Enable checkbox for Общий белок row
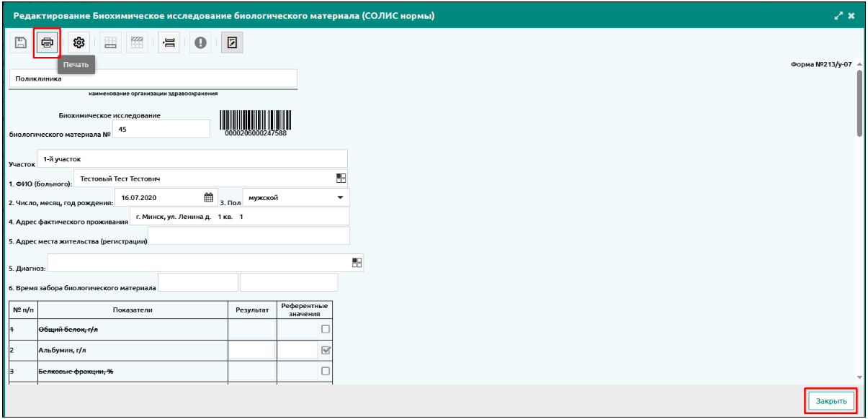Viewport: 868px width, 419px height. click(326, 329)
